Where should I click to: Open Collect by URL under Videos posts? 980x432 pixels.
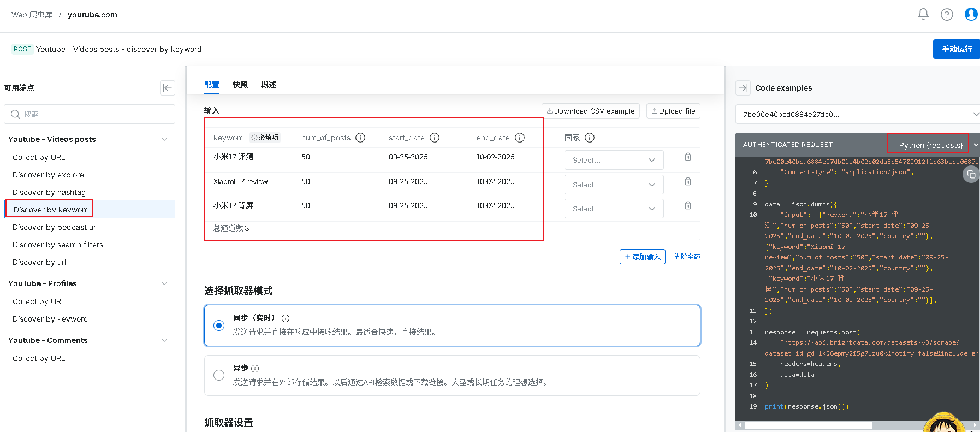pos(39,157)
